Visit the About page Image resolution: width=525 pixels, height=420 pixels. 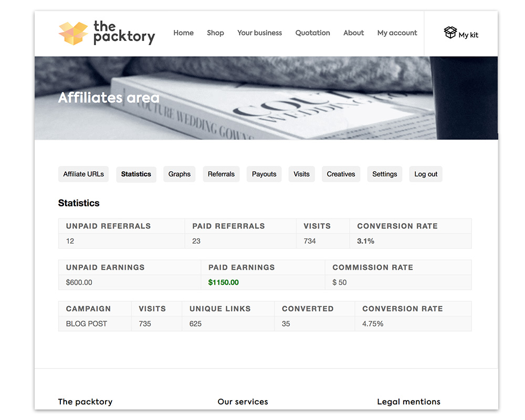[x=353, y=33]
